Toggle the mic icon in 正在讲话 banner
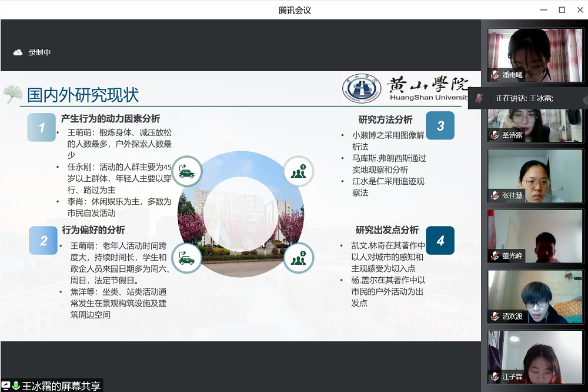 tap(480, 98)
